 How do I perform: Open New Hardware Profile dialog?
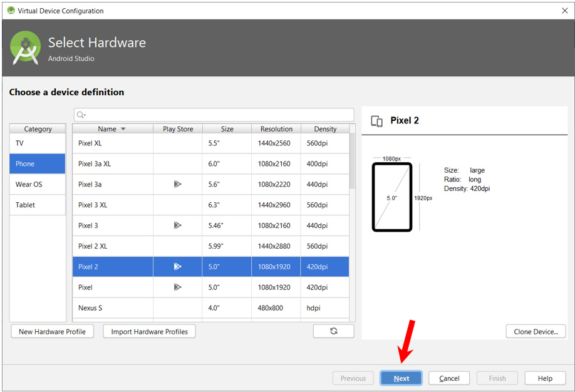[x=52, y=331]
